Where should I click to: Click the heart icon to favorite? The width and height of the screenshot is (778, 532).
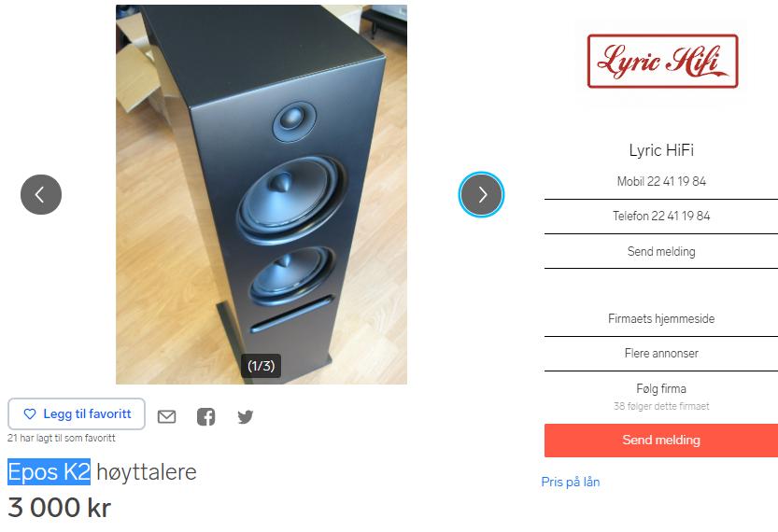pyautogui.click(x=30, y=414)
